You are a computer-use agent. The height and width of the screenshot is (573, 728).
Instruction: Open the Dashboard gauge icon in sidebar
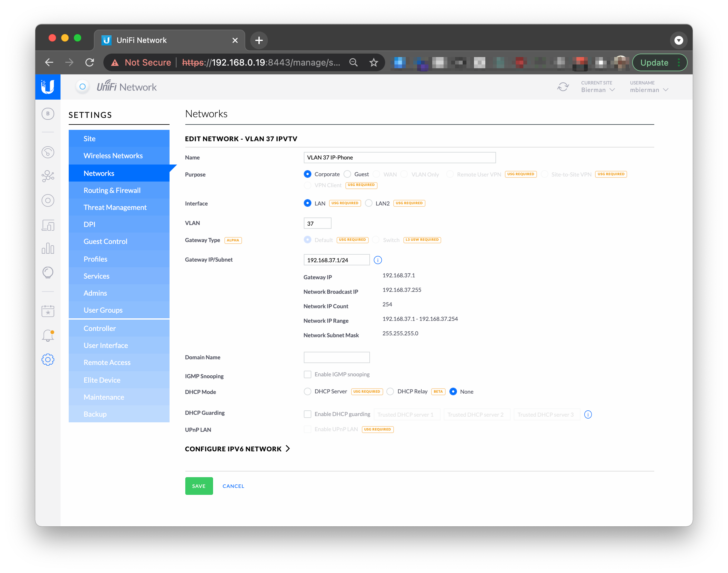pos(48,152)
